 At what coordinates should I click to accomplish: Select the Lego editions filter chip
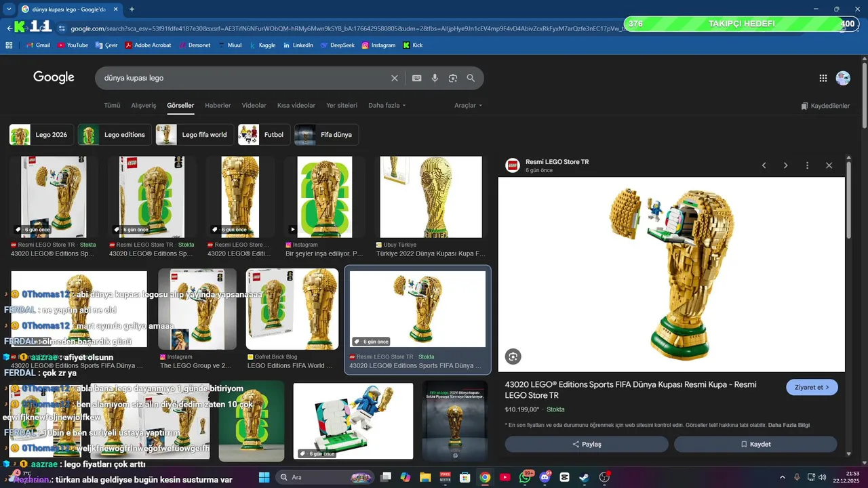click(115, 134)
